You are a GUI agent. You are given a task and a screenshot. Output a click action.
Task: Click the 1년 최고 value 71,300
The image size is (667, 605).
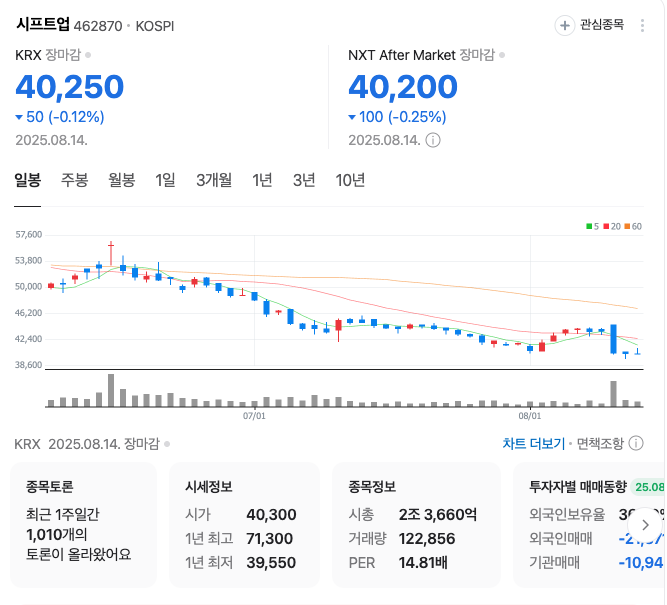click(x=269, y=539)
